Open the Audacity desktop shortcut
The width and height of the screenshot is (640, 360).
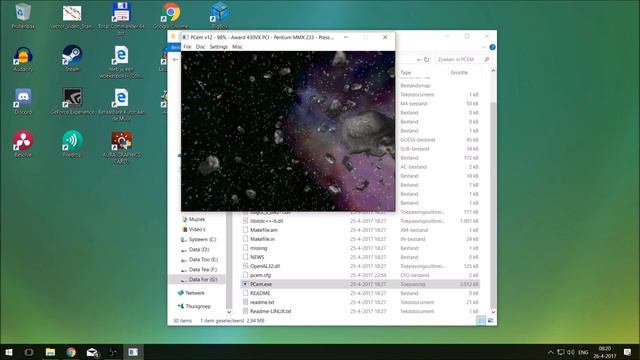[x=23, y=59]
